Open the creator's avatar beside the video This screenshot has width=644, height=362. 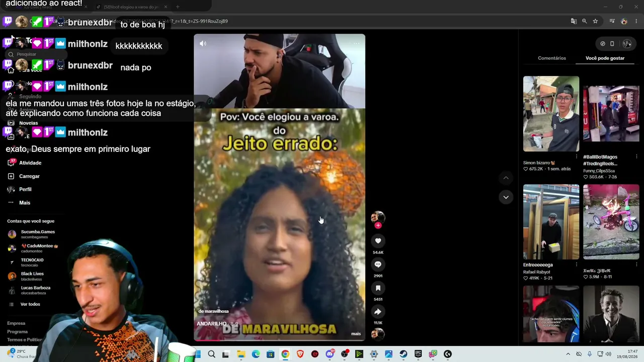378,217
